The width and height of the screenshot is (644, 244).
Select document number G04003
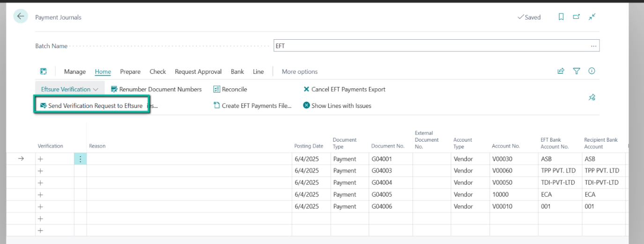(381, 171)
